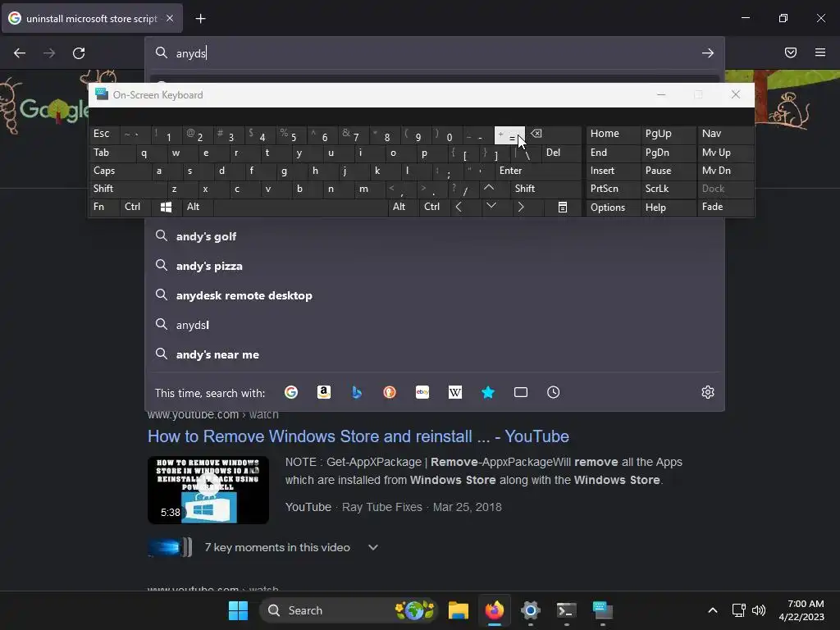The image size is (840, 630).
Task: Open a new tab with the plus button
Action: (x=200, y=19)
